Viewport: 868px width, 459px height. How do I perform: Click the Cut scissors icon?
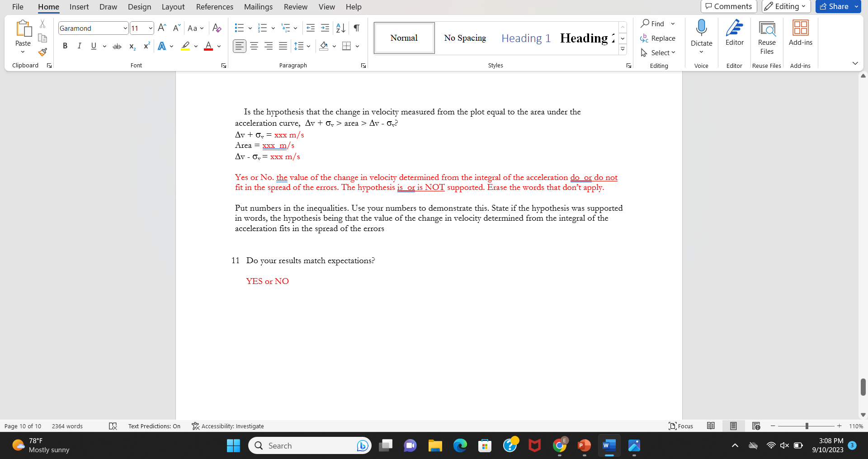[x=42, y=24]
